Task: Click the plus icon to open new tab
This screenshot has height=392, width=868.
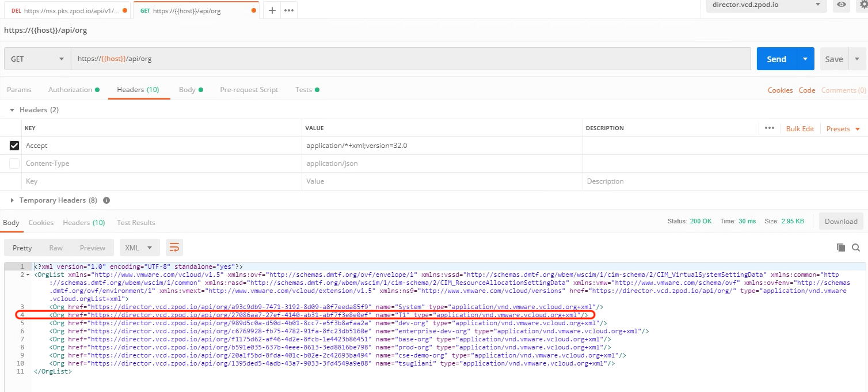Action: (272, 10)
